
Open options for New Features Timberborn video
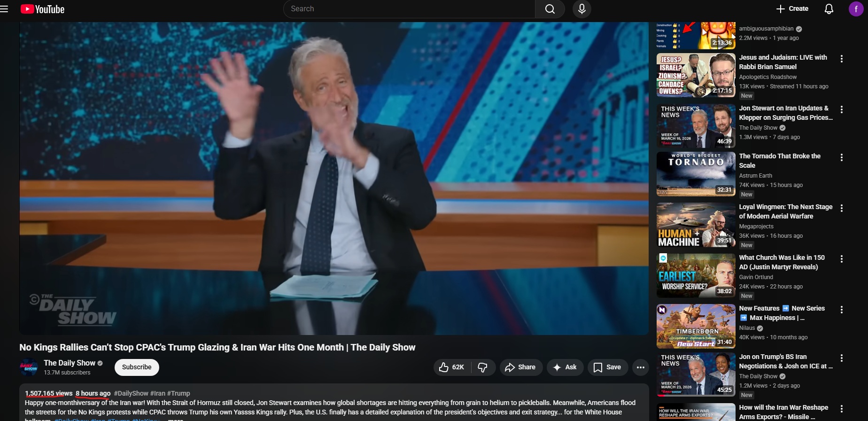click(841, 310)
